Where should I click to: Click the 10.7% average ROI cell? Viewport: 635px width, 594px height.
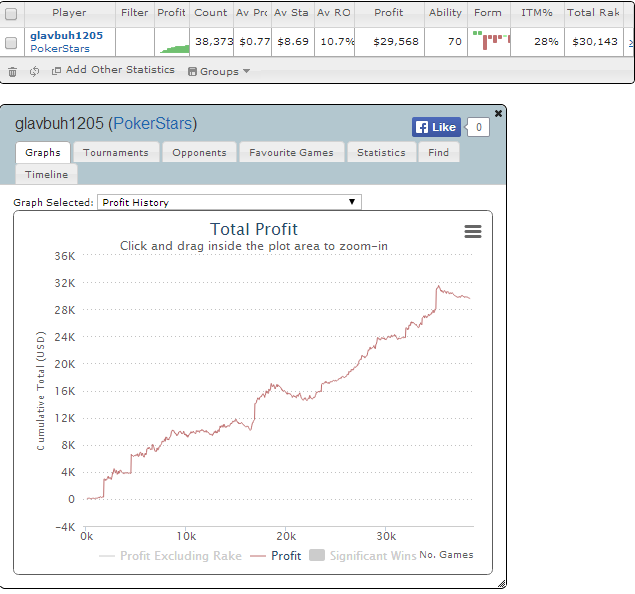coord(337,42)
